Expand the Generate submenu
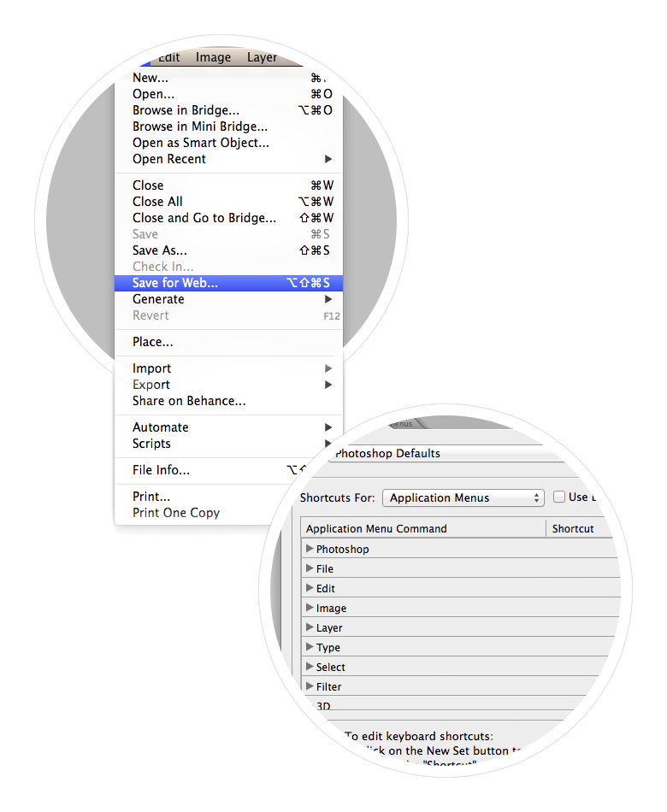Image resolution: width=667 pixels, height=812 pixels. pos(228,299)
